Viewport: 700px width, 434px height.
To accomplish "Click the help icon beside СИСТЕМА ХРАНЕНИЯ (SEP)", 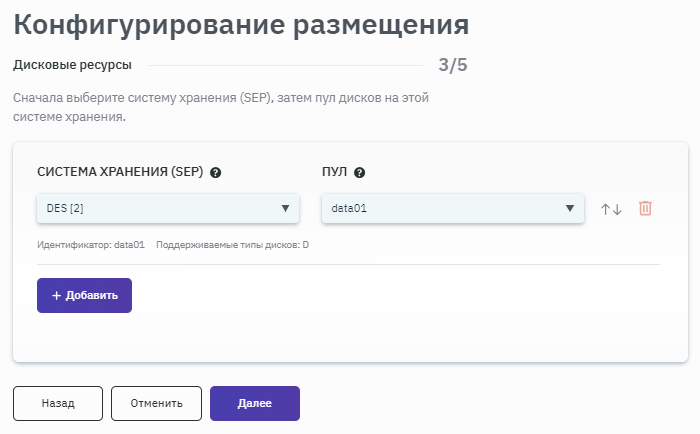I will pyautogui.click(x=216, y=172).
